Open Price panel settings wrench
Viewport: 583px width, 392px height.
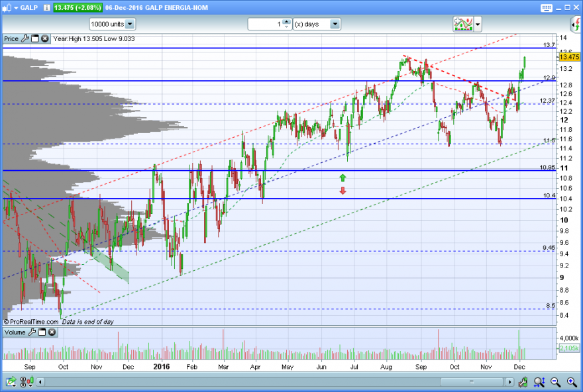click(25, 38)
